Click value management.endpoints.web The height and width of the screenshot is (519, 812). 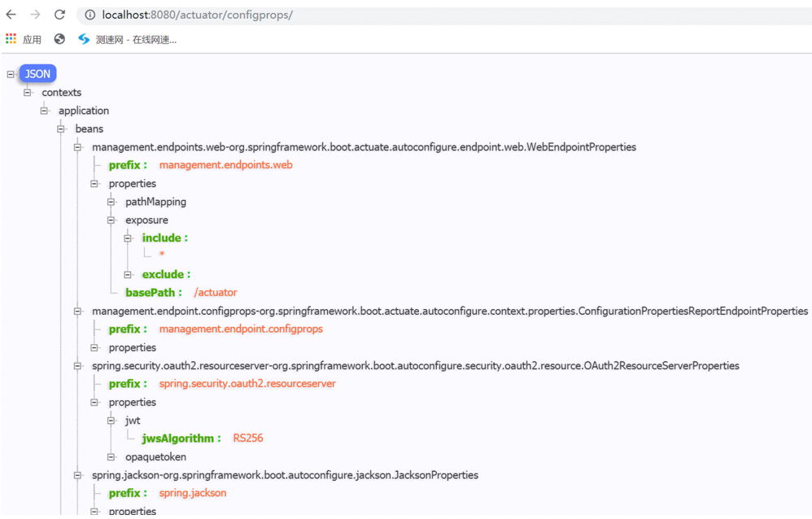coord(226,164)
